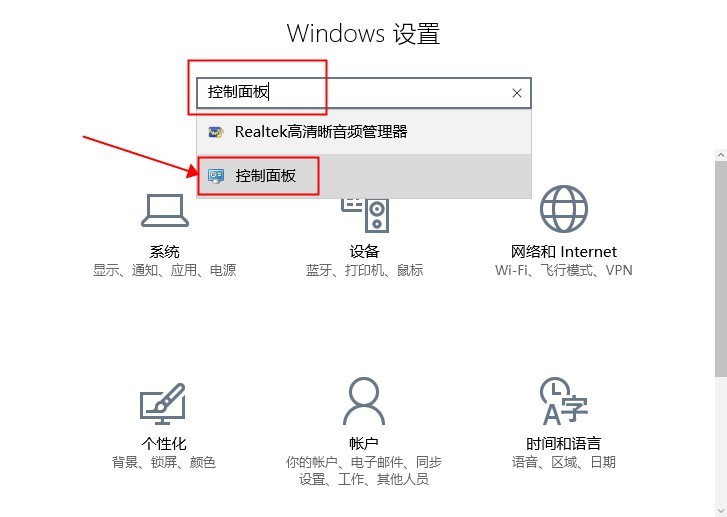Click the vertical scrollbar thumb

721,269
